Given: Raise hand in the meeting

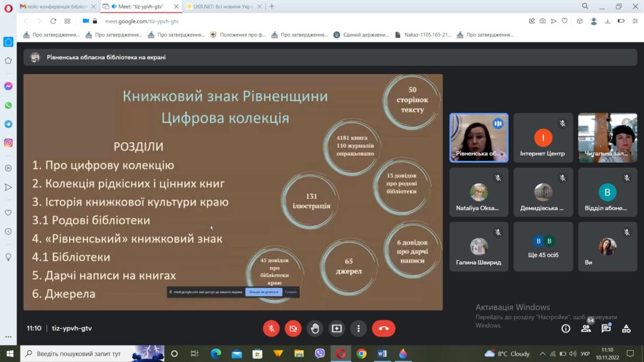Looking at the screenshot, I should (x=315, y=328).
